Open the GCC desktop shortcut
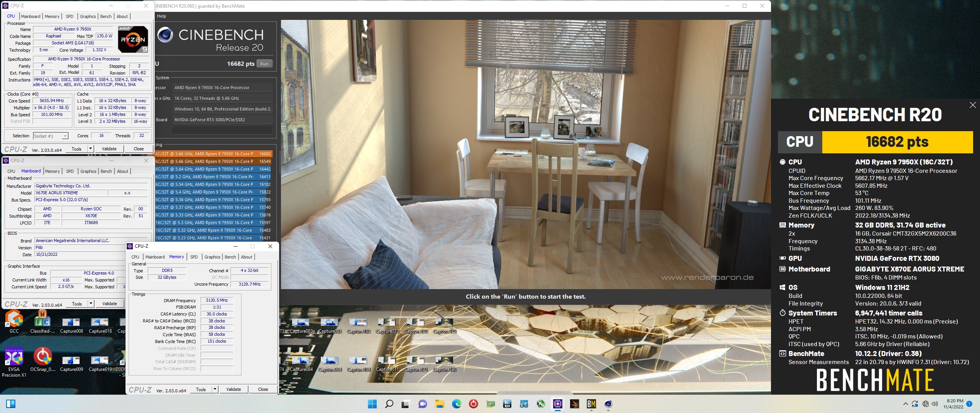This screenshot has height=413, width=980. (x=14, y=322)
